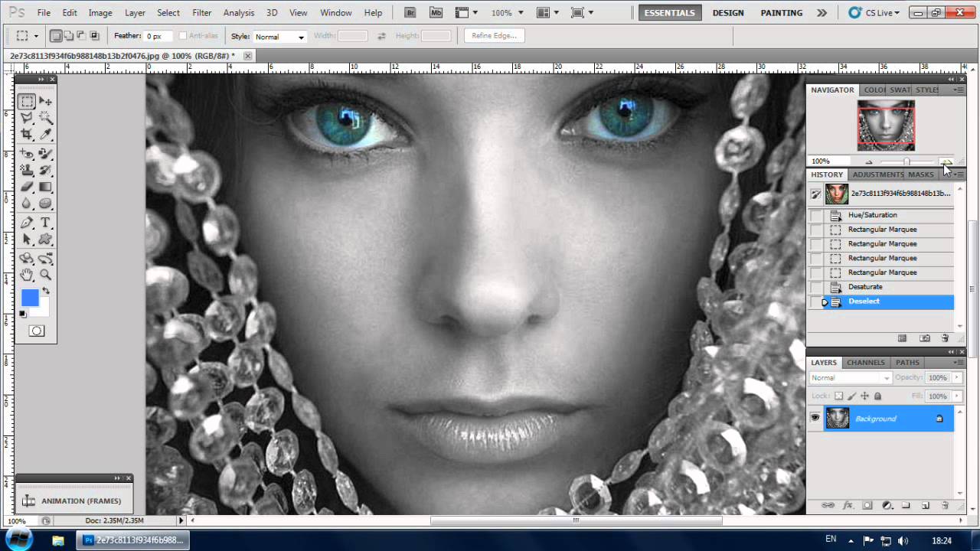This screenshot has width=980, height=551.
Task: Select the Red Eye tool
Action: pyautogui.click(x=27, y=154)
